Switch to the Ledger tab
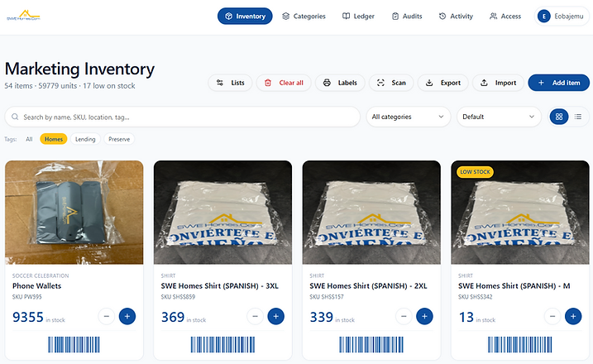Viewport: 593px width, 364px height. coord(358,17)
